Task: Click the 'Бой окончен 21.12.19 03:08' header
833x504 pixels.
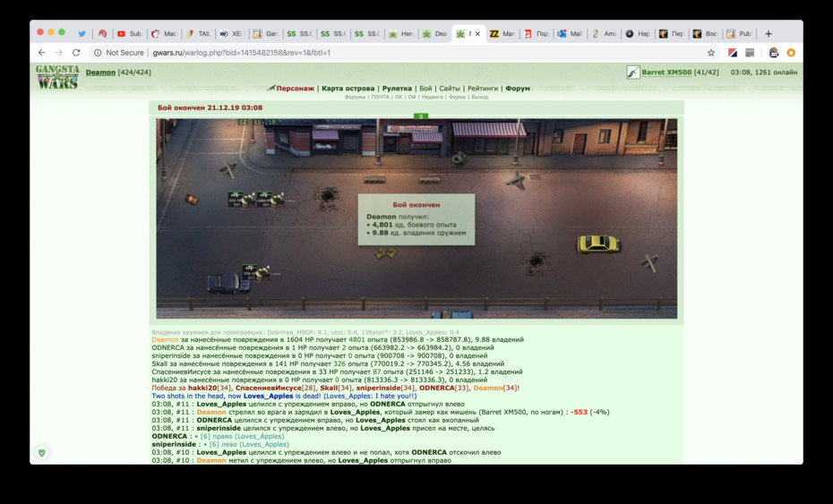Action: coord(210,107)
